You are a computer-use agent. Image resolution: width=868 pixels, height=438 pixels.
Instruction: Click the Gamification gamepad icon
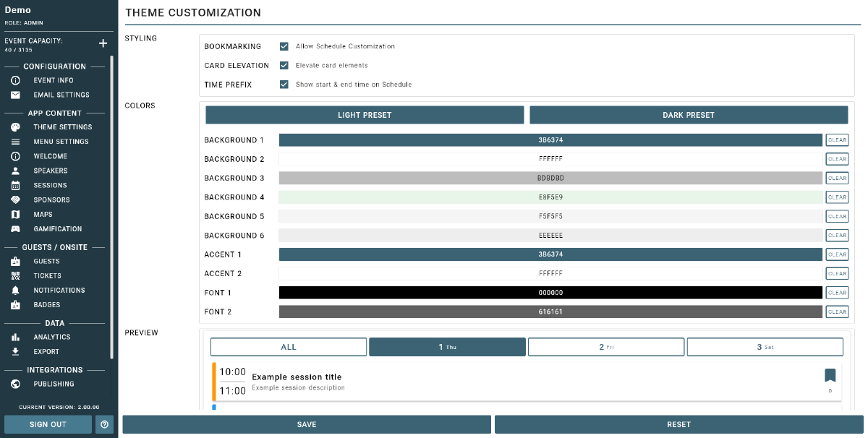[x=15, y=229]
